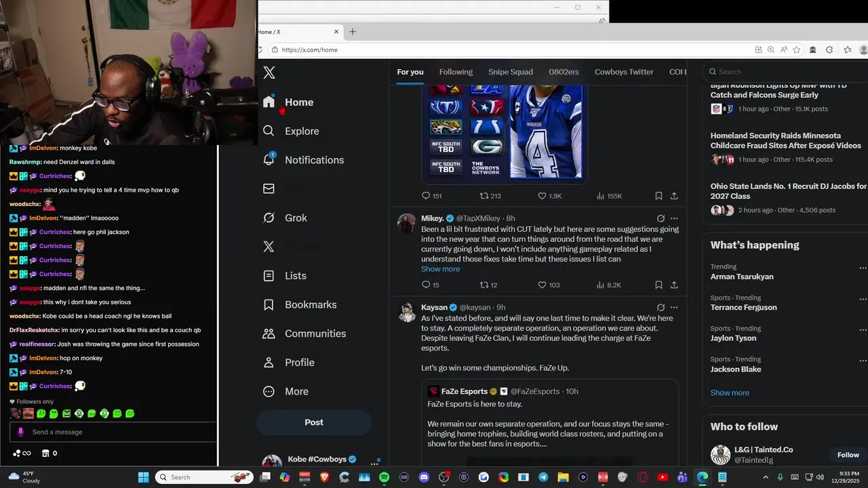Open Kaysan's profile avatar
Viewport: 868px width, 488px height.
tap(407, 312)
